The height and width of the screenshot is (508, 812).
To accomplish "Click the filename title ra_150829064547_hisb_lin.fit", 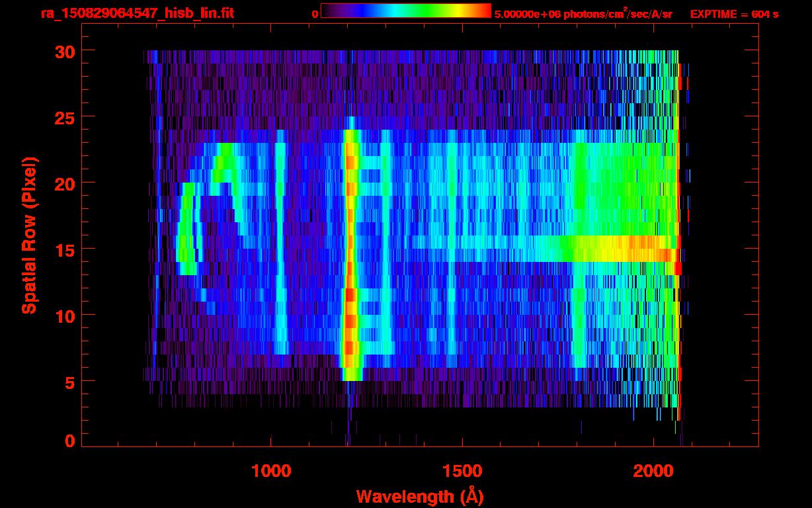I will pyautogui.click(x=137, y=13).
